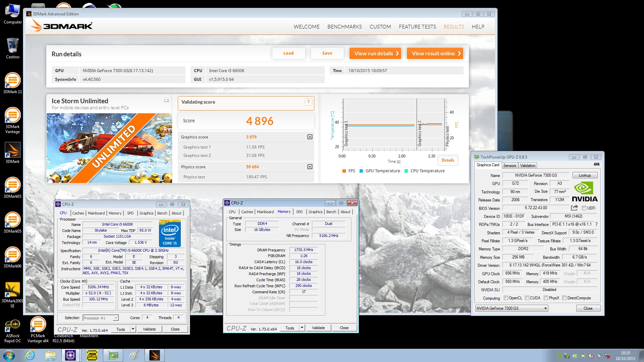This screenshot has height=362, width=644.
Task: Open the ASRock Rapid OC shortcut
Action: point(12,331)
